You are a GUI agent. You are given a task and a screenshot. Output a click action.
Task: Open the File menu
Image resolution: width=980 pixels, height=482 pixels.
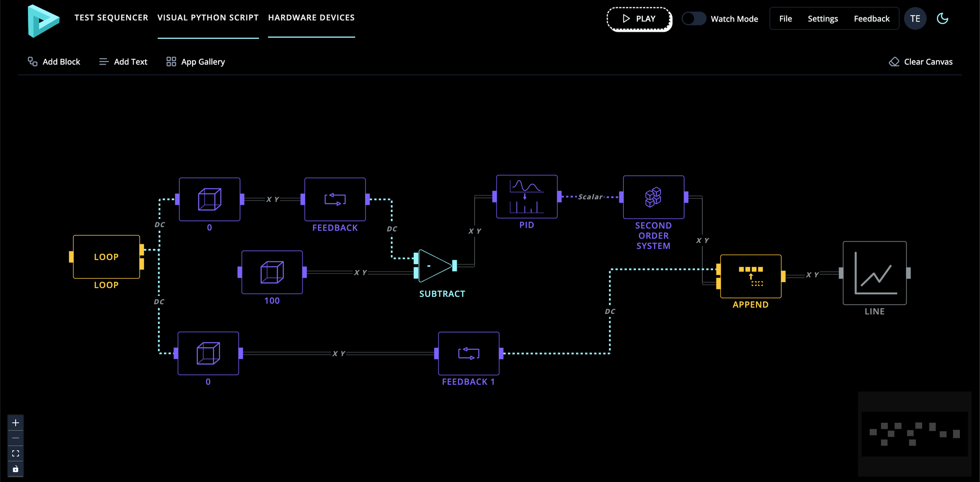(785, 19)
